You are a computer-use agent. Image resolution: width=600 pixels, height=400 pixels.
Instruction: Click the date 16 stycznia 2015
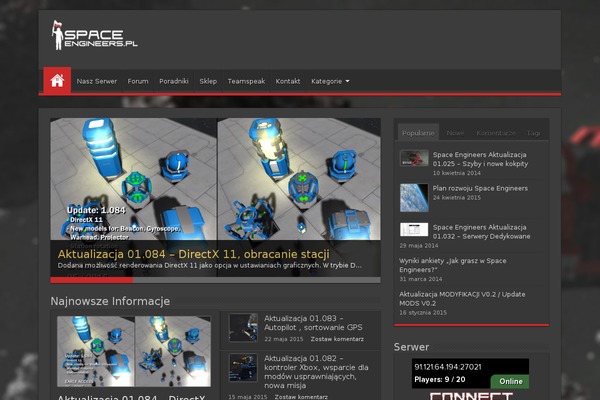coord(423,313)
